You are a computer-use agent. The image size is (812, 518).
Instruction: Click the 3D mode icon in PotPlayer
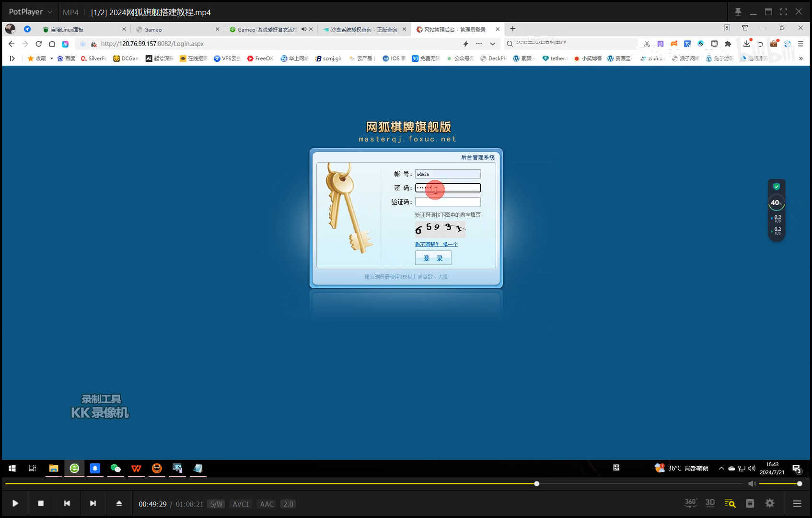pos(710,503)
